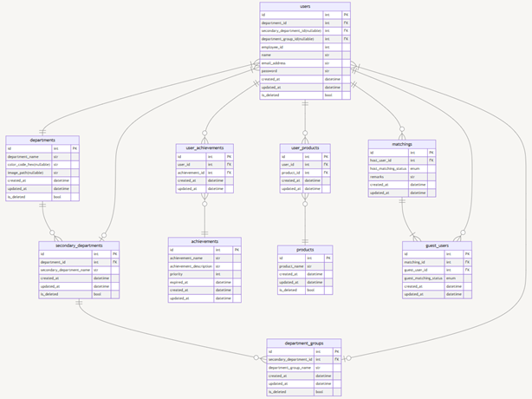Select the achievements table title
The width and height of the screenshot is (532, 399).
(x=204, y=241)
